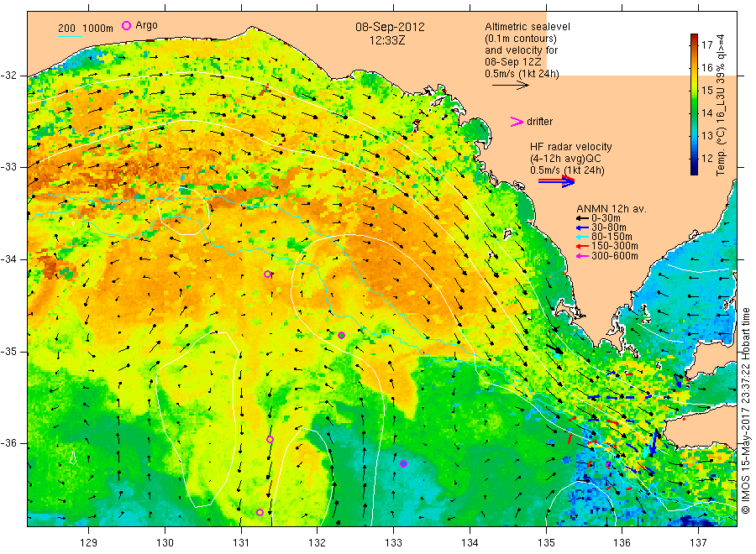
Task: Click the '150-300m' depth label
Action: (x=615, y=246)
